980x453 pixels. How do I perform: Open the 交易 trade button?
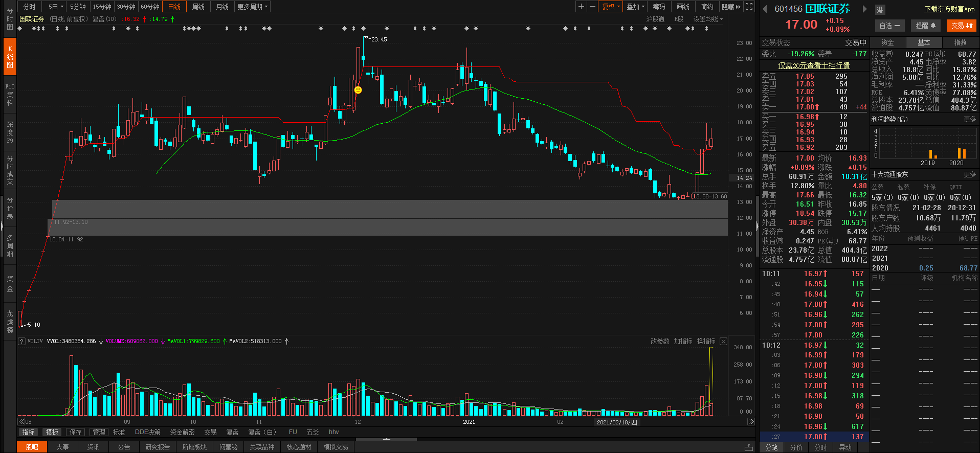point(962,26)
